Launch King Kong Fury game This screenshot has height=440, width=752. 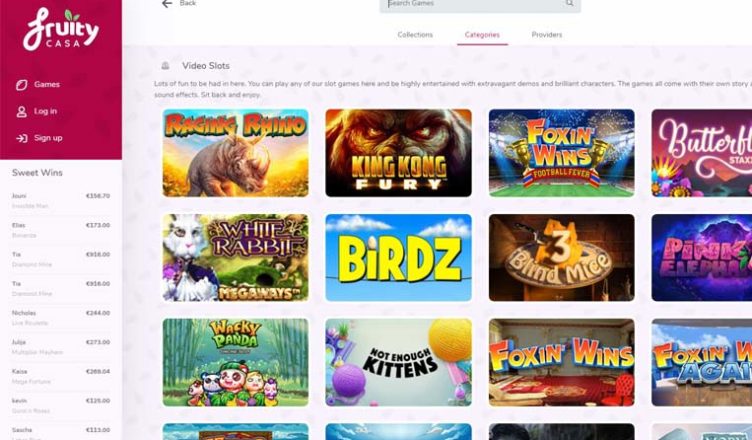tap(399, 153)
